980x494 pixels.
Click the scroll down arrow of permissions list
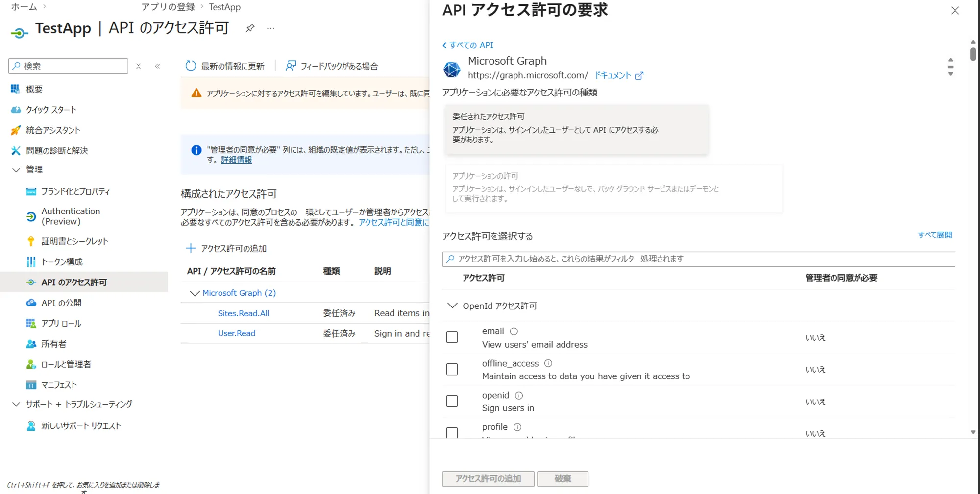pos(973,432)
